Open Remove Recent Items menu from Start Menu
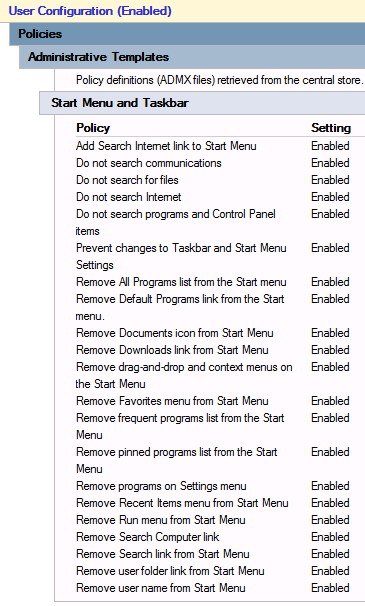 [x=182, y=503]
